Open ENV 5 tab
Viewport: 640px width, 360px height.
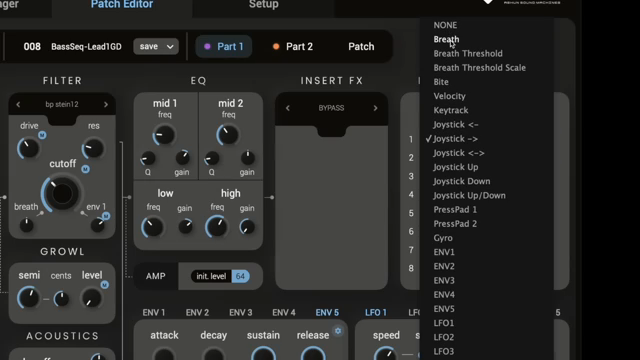click(x=327, y=313)
